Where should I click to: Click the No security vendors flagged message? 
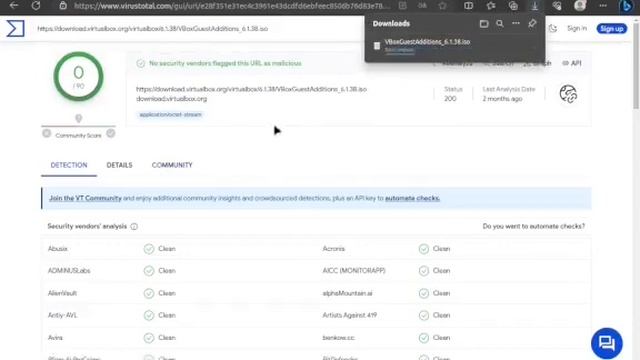tap(225, 63)
